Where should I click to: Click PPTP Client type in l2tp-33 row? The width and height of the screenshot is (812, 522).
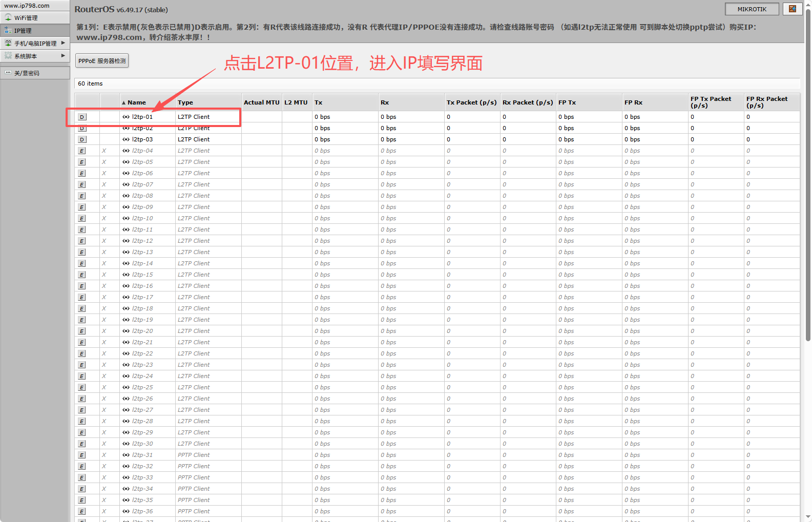click(194, 477)
